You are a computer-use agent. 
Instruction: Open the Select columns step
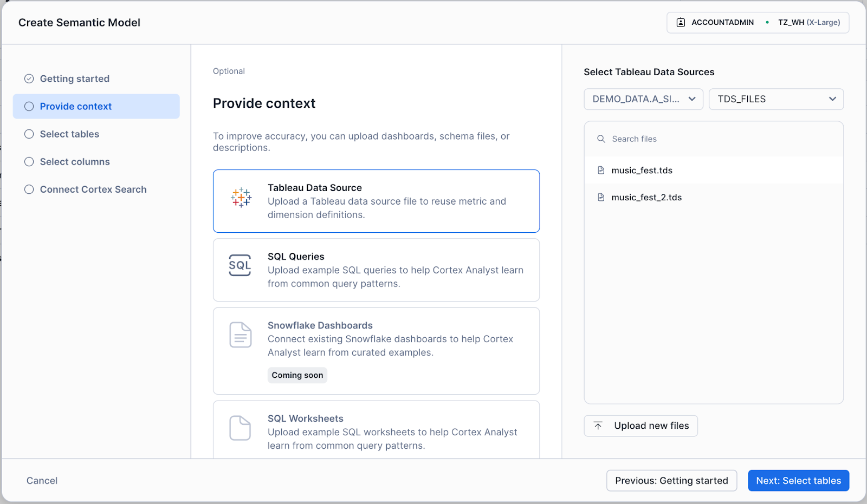pyautogui.click(x=96, y=162)
